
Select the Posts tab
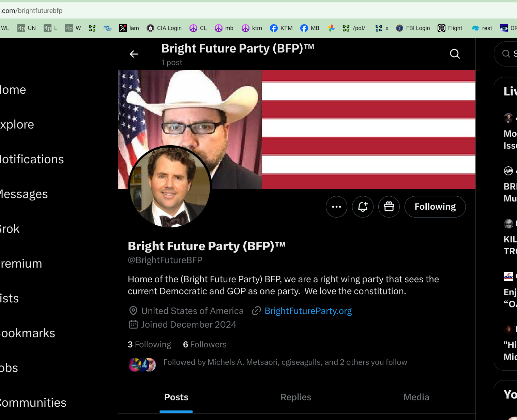point(176,397)
